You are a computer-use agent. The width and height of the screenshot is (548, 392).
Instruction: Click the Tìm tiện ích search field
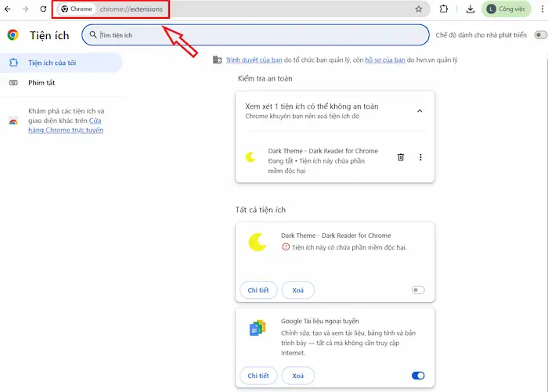(258, 35)
